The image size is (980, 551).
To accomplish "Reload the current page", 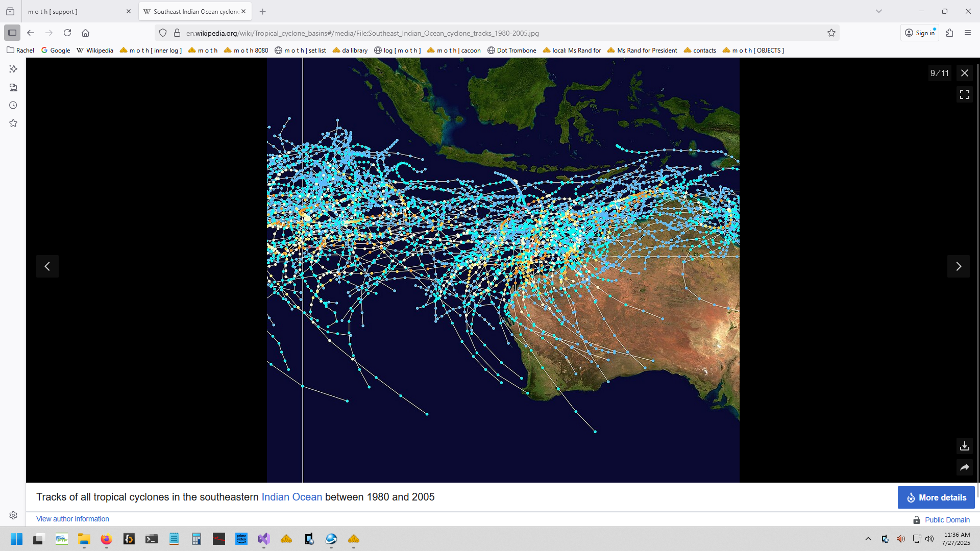I will pyautogui.click(x=67, y=33).
